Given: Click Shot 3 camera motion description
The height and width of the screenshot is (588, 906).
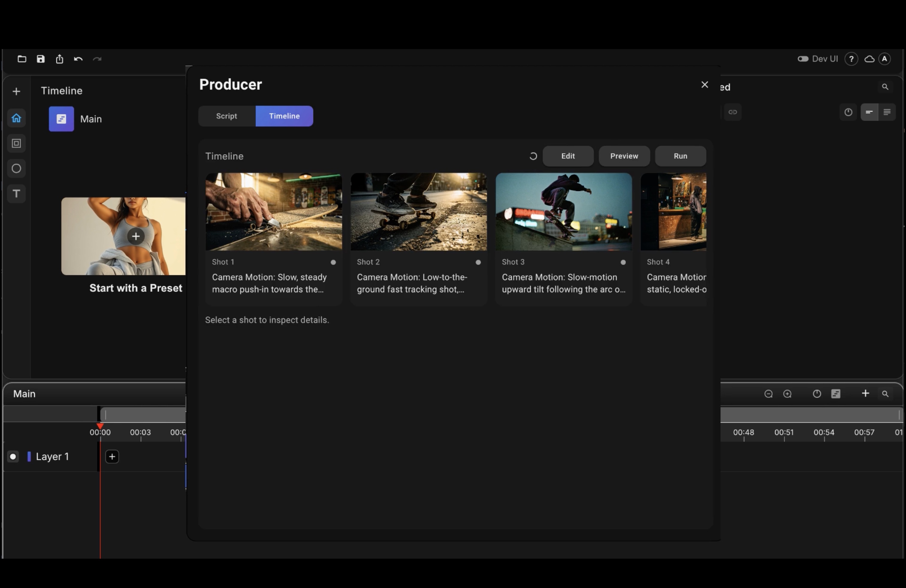Looking at the screenshot, I should coord(564,283).
